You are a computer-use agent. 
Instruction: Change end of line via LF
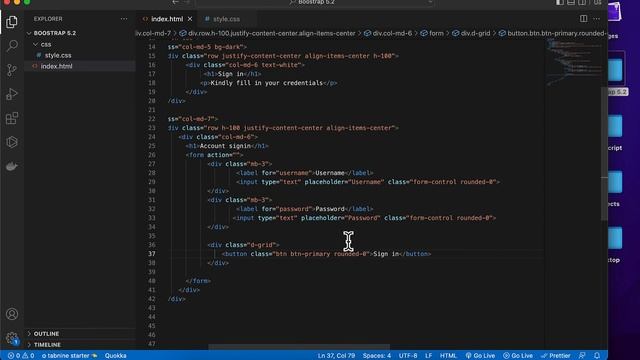(429, 356)
